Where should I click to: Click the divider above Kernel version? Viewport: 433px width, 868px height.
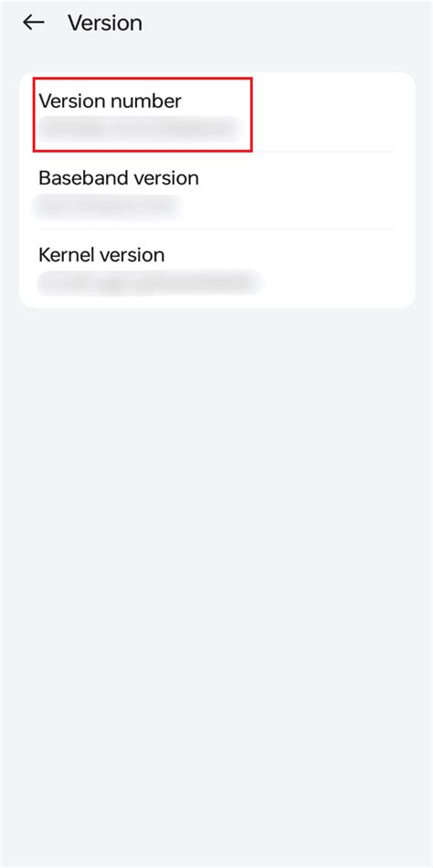[x=216, y=228]
